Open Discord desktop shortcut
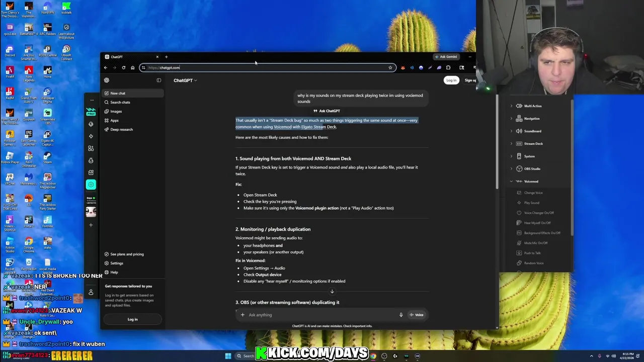Screen dimensions: 644x362 (10, 52)
